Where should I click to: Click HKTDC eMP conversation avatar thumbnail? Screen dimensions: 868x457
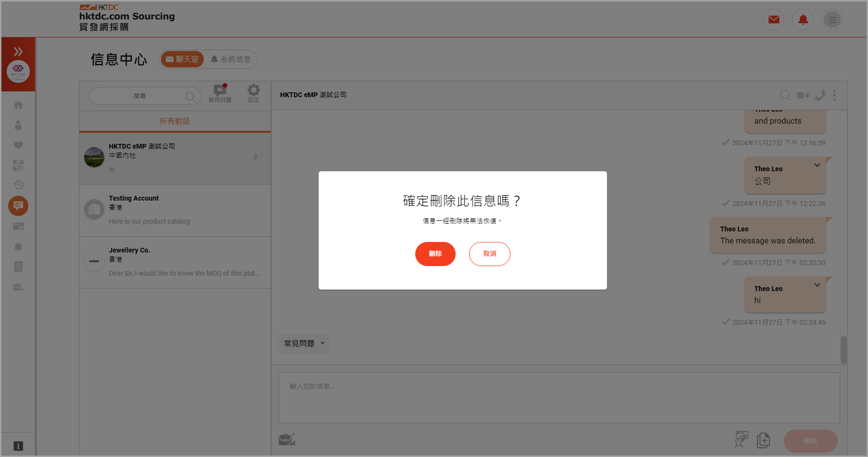tap(94, 157)
